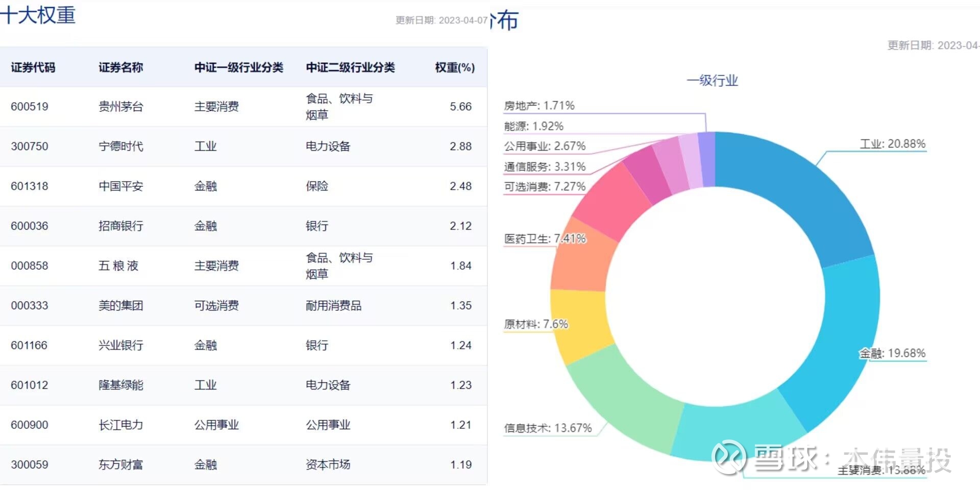
Task: Click the 原材料: 7.6% chart label
Action: coord(536,324)
